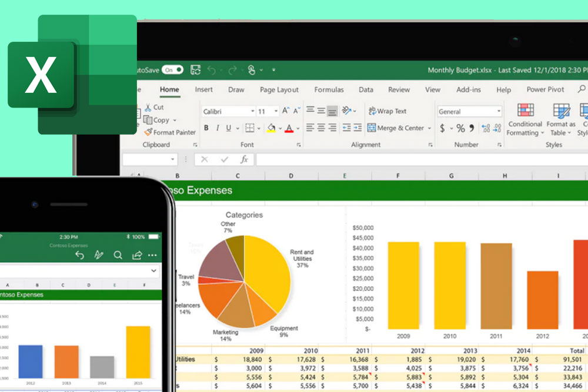Expand the Fill Color dropdown arrow
Screen dimensions: 588x392
(280, 128)
